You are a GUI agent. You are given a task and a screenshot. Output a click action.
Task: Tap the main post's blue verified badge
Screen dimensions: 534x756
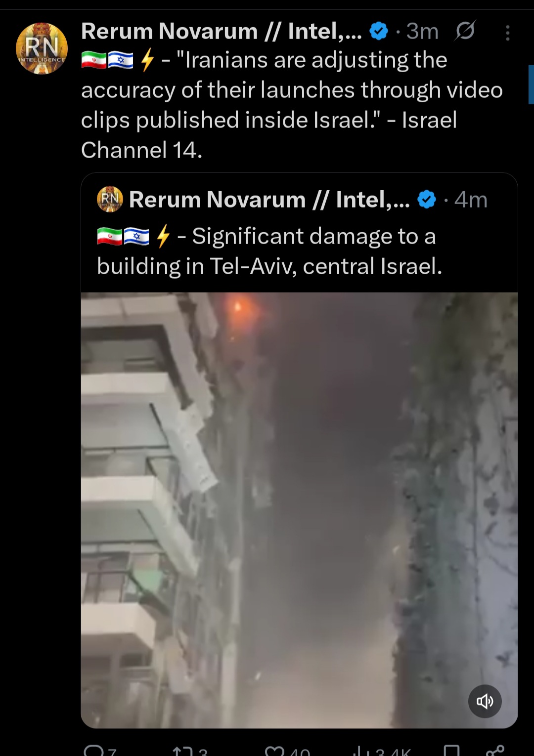(x=379, y=31)
